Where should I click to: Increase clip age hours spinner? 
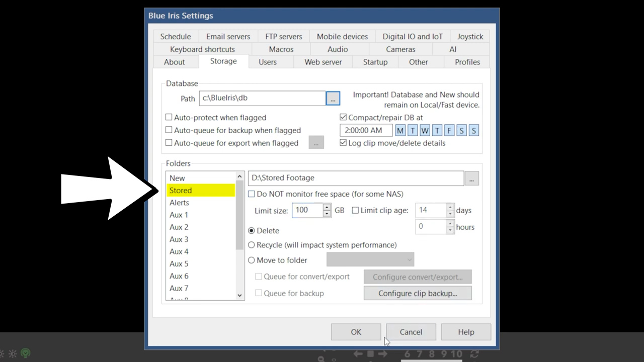click(x=450, y=223)
